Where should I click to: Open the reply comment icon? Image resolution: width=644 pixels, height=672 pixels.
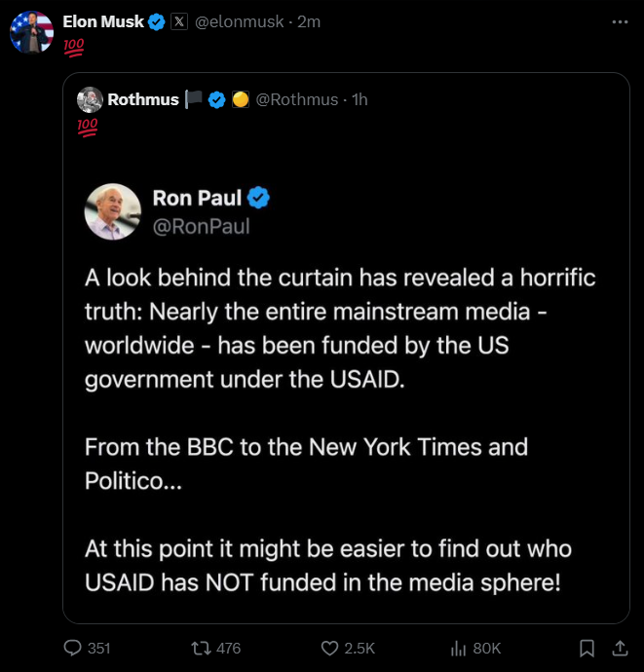(x=72, y=648)
